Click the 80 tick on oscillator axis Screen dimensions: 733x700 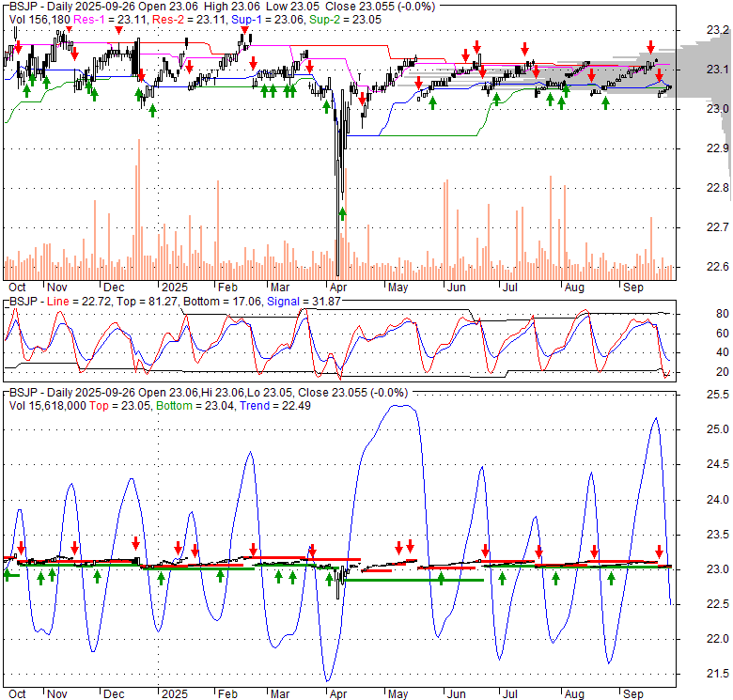pyautogui.click(x=723, y=314)
